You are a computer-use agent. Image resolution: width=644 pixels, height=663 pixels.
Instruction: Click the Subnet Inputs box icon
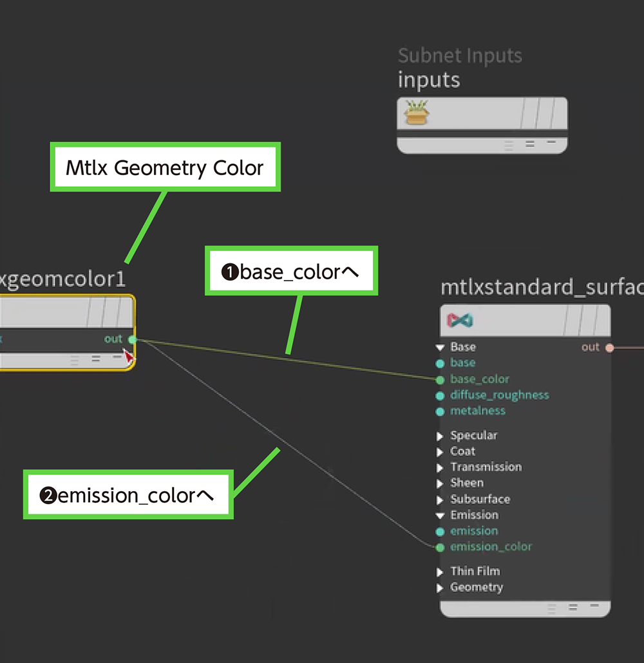point(416,113)
